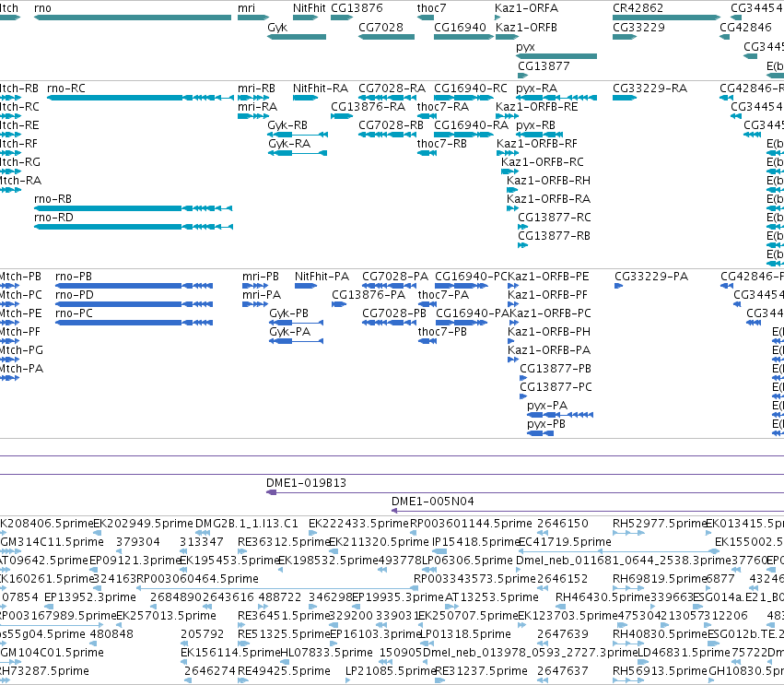
Task: Click the rno gene label
Action: (x=42, y=8)
